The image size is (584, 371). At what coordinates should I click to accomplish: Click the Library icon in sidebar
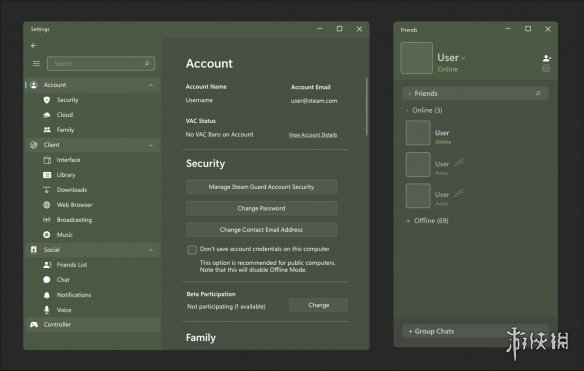pyautogui.click(x=47, y=175)
